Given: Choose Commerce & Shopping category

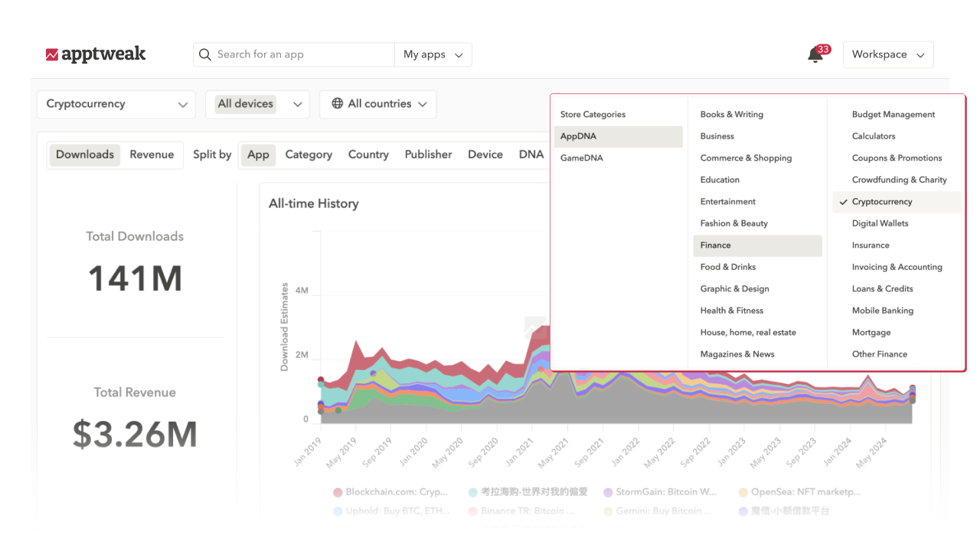Looking at the screenshot, I should [757, 158].
